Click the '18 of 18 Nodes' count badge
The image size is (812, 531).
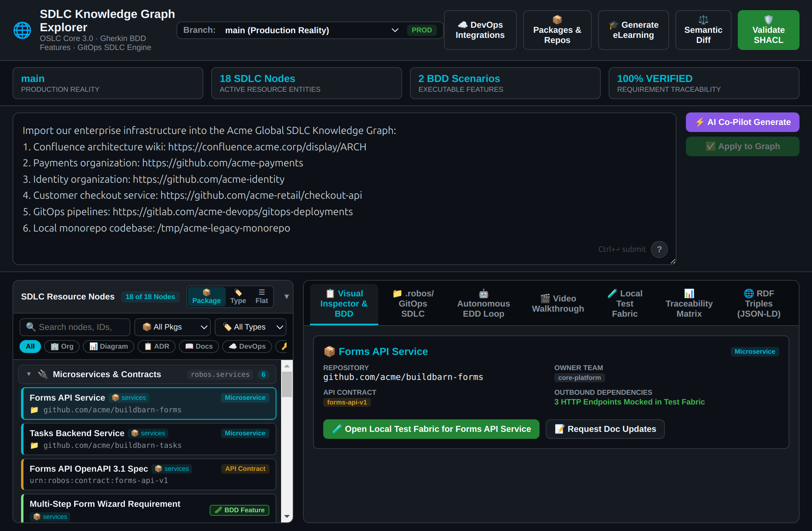pos(150,297)
